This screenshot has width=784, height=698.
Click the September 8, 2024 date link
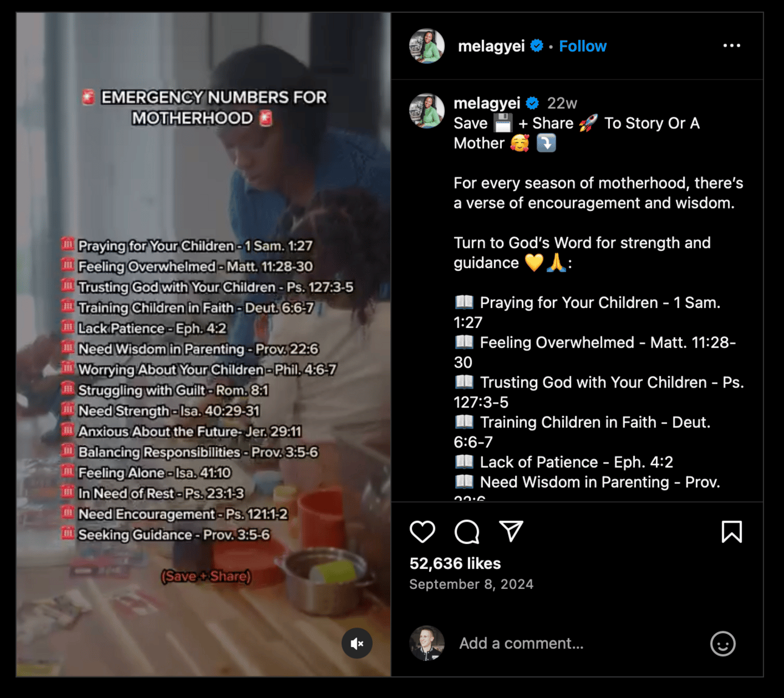pyautogui.click(x=471, y=584)
